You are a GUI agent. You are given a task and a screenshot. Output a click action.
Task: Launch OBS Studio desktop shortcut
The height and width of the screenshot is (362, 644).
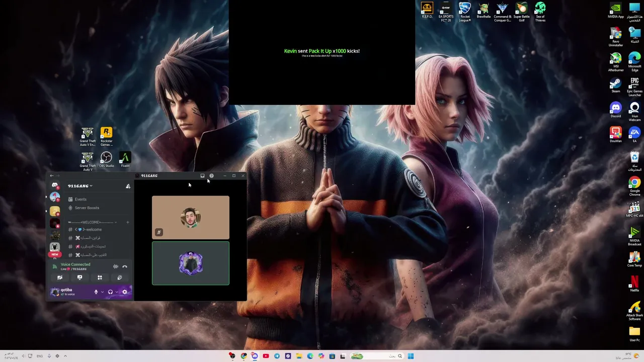pyautogui.click(x=106, y=160)
